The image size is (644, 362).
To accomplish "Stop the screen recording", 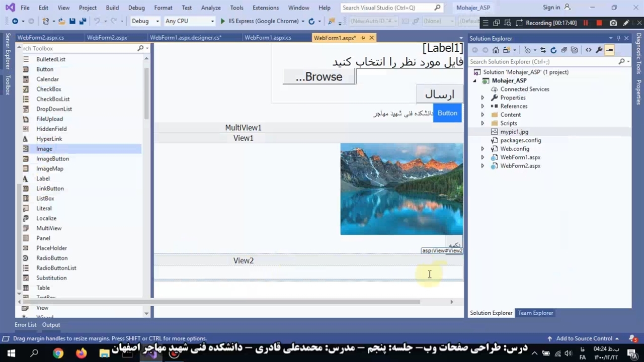I will point(599,23).
